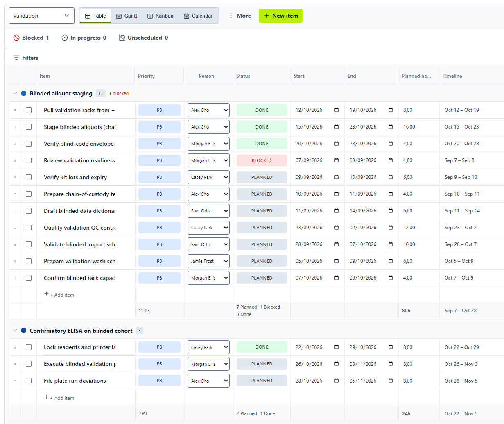Click planned hours 16,00 for Stage blinded aliquots

(409, 127)
